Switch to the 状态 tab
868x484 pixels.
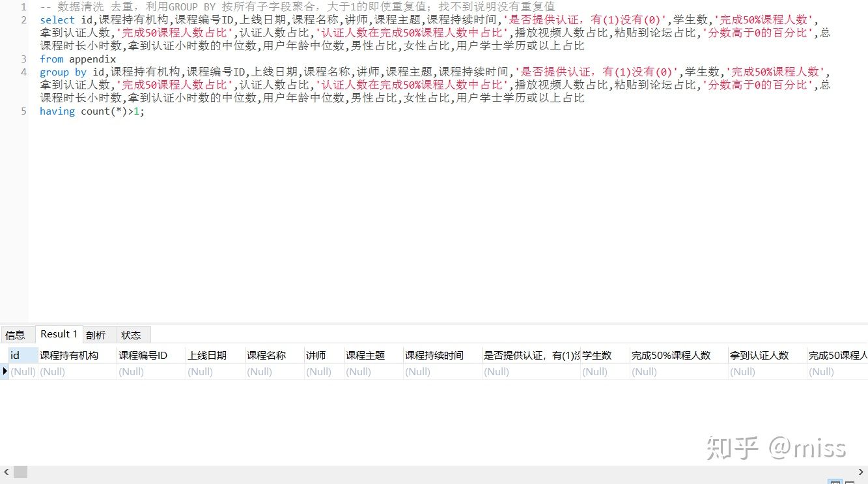click(x=132, y=334)
